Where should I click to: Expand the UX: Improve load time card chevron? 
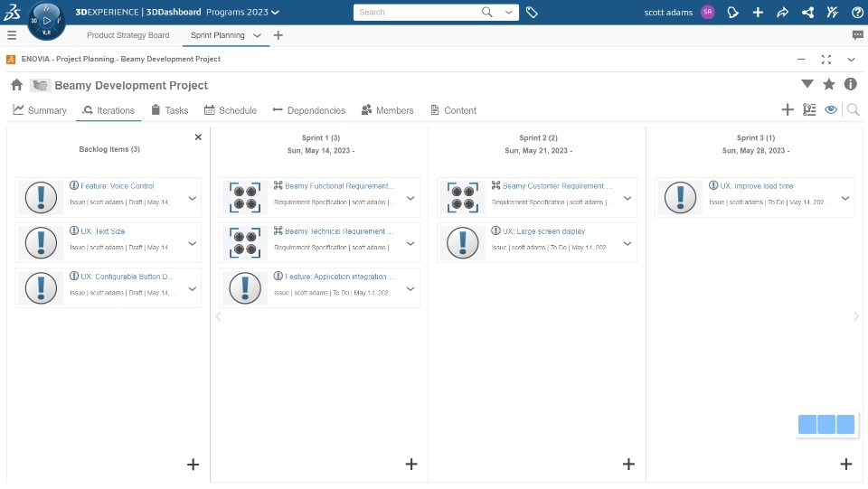(844, 198)
